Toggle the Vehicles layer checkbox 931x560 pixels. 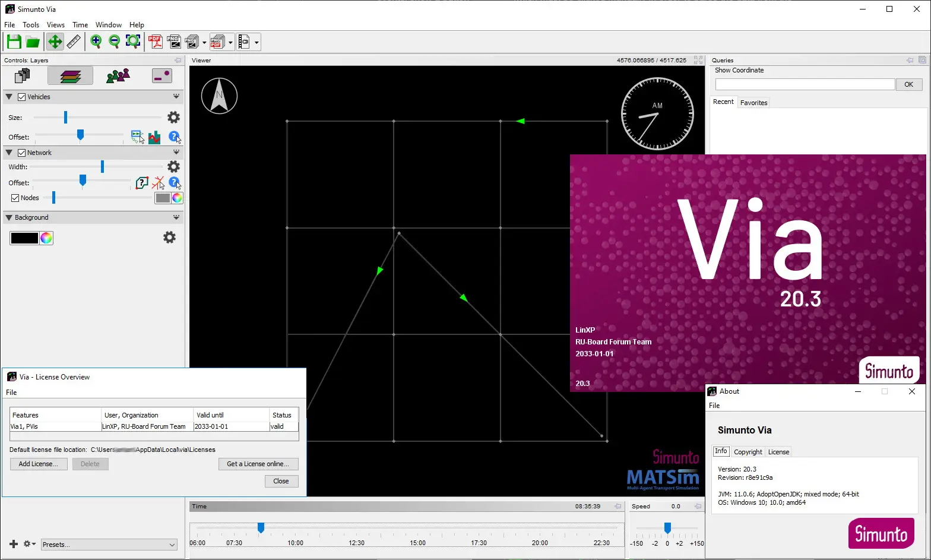pos(21,97)
